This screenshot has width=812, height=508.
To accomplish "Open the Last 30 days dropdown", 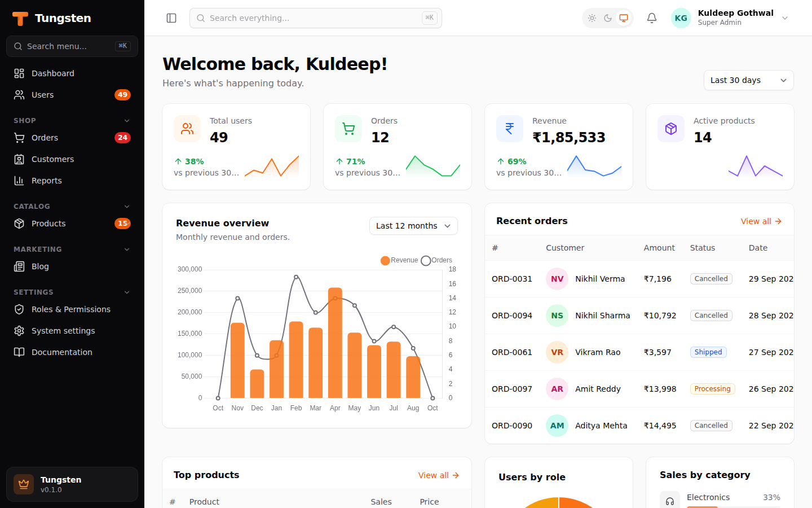I will [x=749, y=80].
